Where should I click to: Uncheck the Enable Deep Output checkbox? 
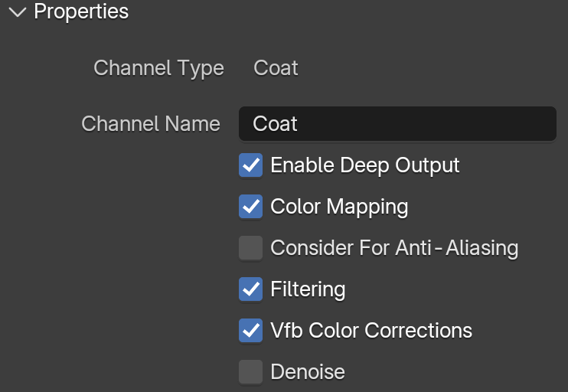click(x=250, y=165)
